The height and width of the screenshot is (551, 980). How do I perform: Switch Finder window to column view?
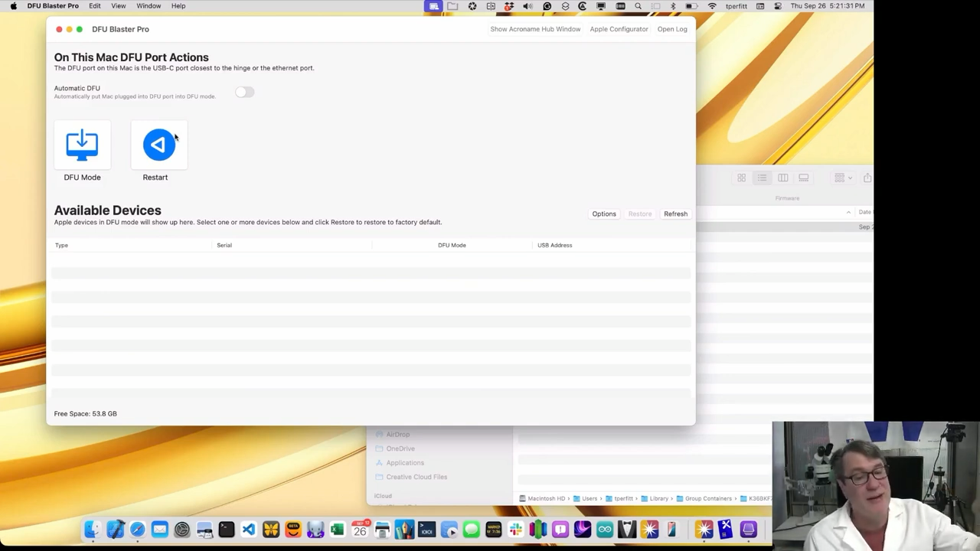point(782,178)
